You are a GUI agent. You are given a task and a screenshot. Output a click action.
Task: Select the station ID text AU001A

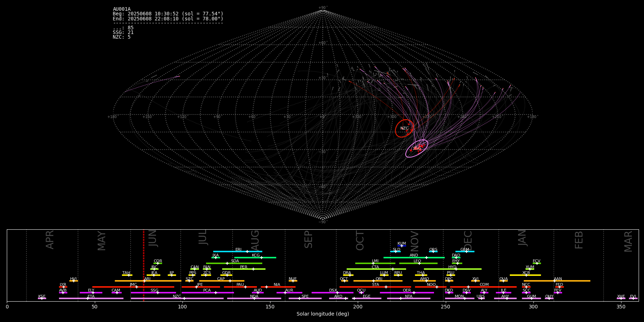122,9
